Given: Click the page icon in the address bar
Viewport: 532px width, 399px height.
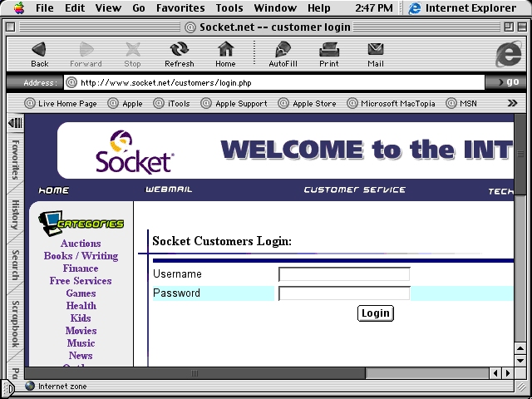Looking at the screenshot, I should pyautogui.click(x=71, y=82).
